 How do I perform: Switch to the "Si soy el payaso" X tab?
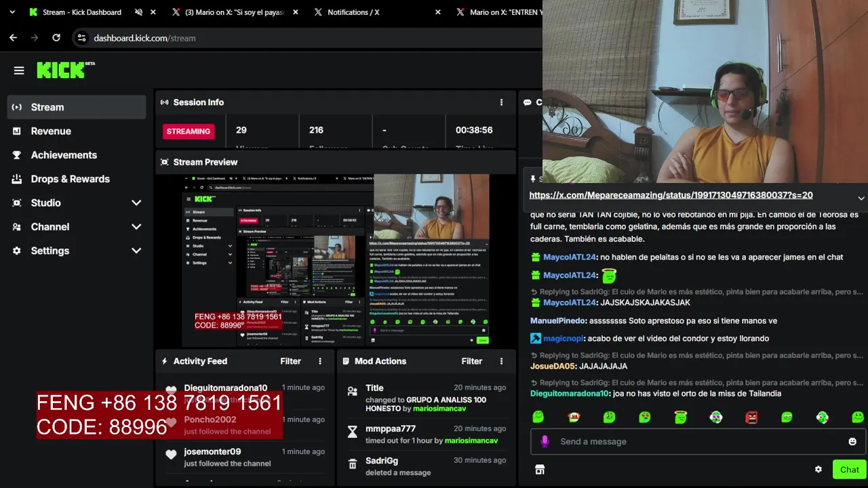click(235, 12)
